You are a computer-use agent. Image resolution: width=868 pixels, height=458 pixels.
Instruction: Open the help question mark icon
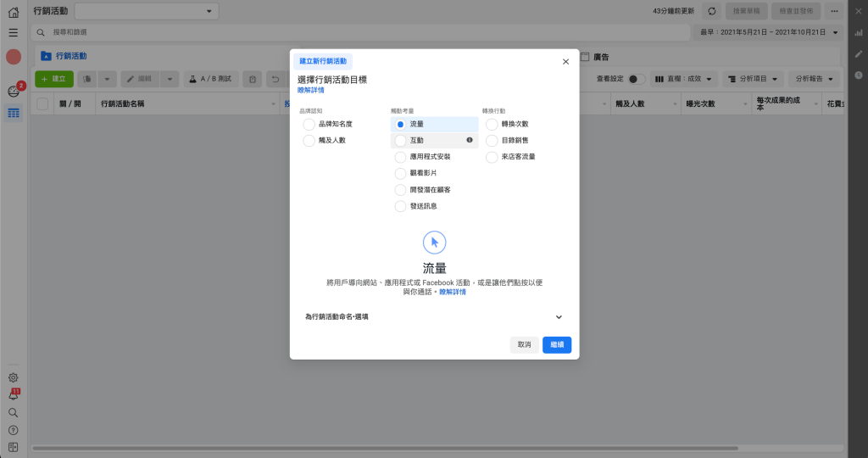click(x=13, y=430)
